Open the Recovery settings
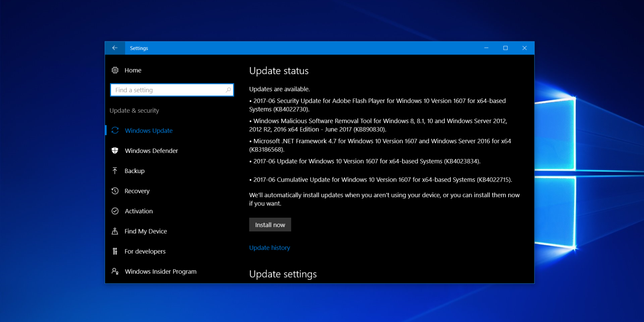The image size is (644, 322). tap(137, 191)
